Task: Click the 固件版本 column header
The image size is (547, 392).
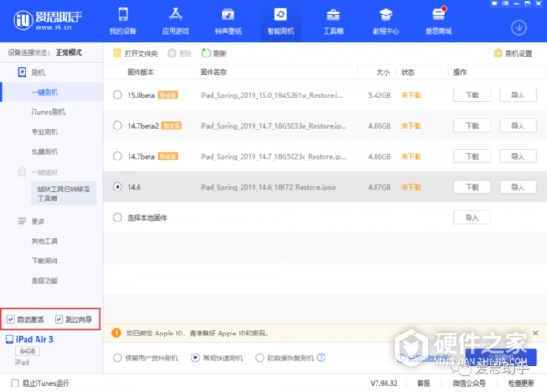Action: point(140,72)
